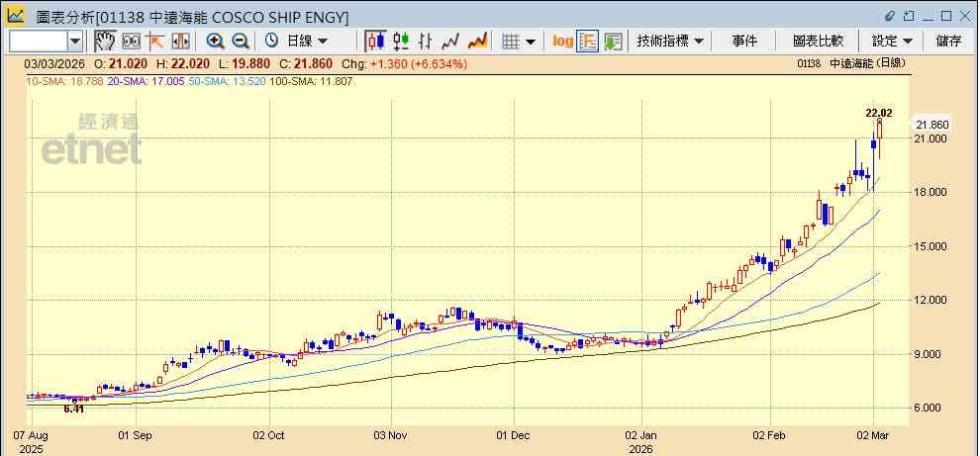Click the 20-SMA legend label
The width and height of the screenshot is (980, 456).
(145, 81)
